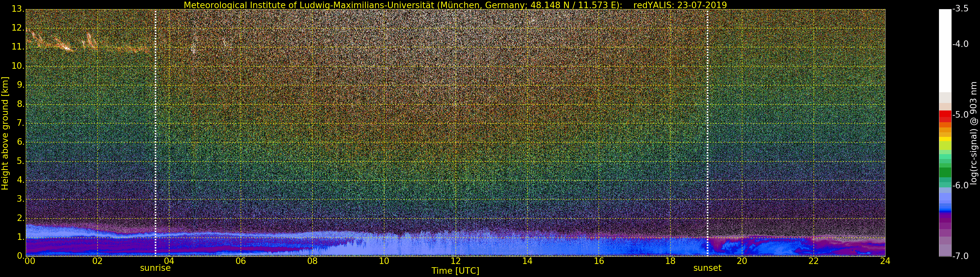Click the '3.' height tick label

[x=21, y=199]
